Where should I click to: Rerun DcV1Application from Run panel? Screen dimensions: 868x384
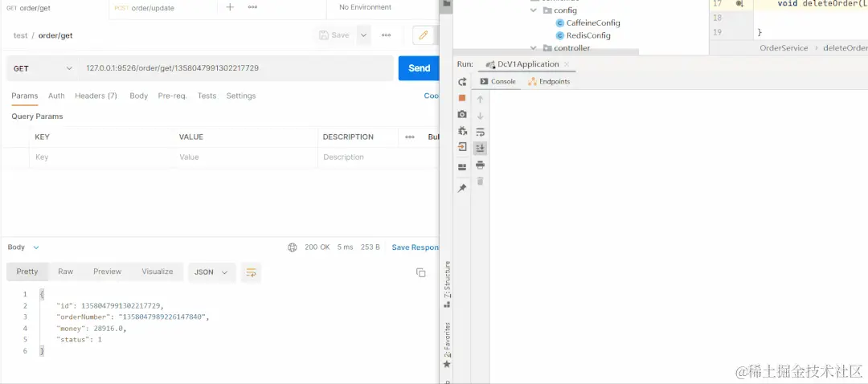point(461,81)
